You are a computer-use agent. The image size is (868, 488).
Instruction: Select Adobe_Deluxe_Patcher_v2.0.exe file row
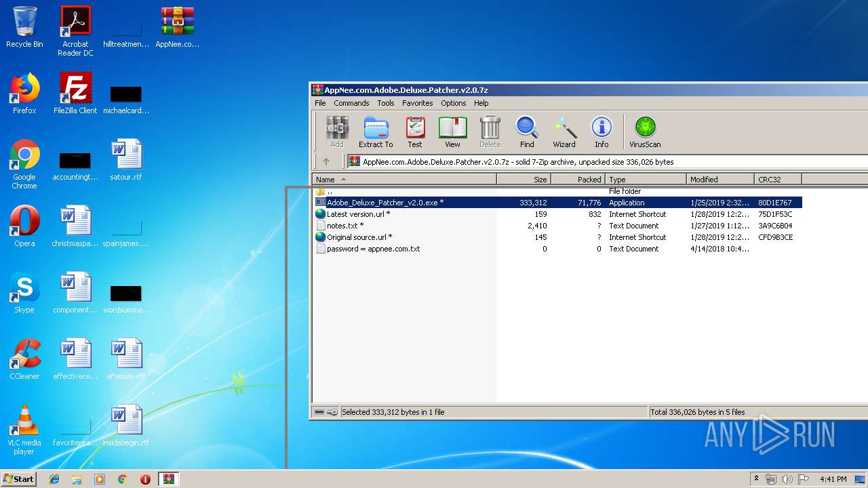click(x=557, y=203)
